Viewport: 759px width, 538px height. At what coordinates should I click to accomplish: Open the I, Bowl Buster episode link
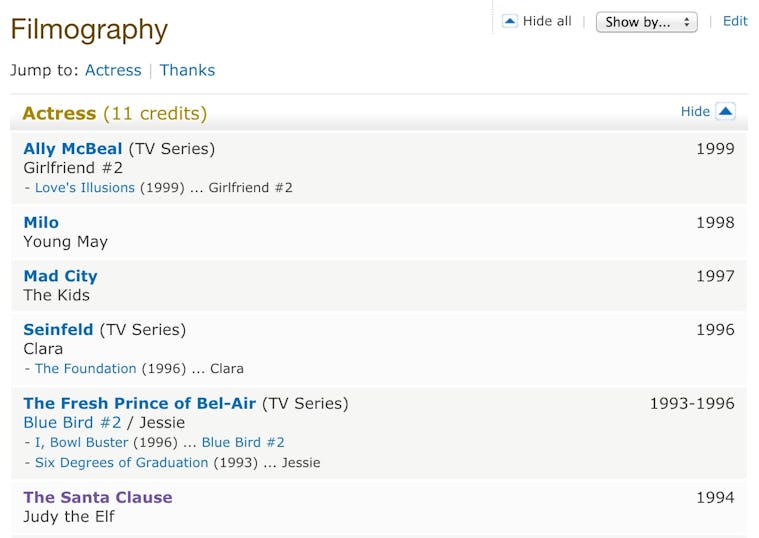pos(82,442)
